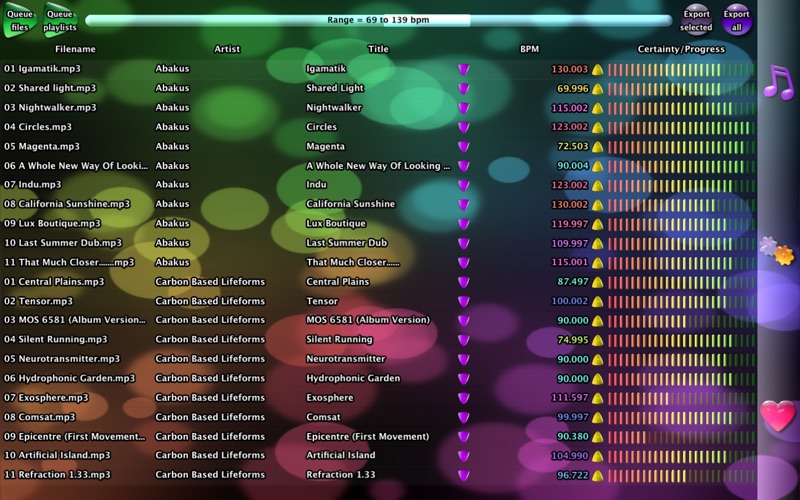Click purple arrow for Neurotransmitter

coord(463,359)
